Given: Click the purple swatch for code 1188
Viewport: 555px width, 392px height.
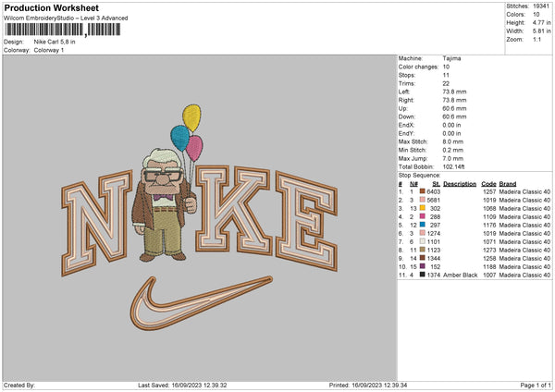Looking at the screenshot, I should pyautogui.click(x=423, y=266).
